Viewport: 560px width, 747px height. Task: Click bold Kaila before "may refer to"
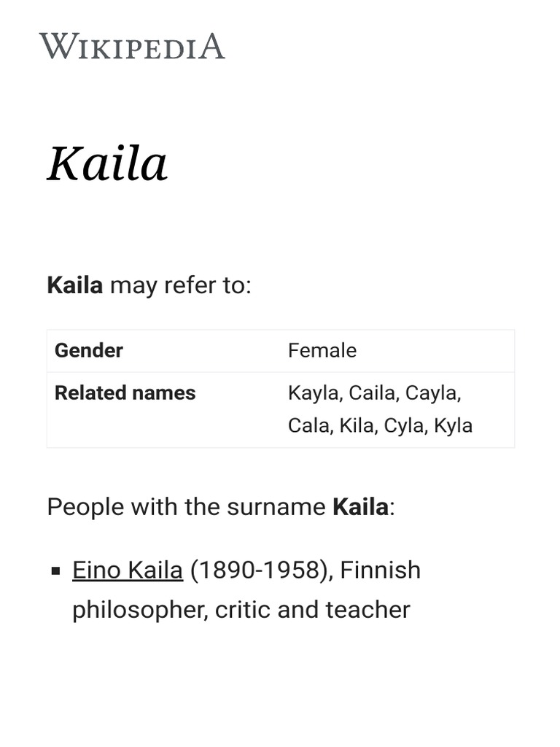pyautogui.click(x=74, y=285)
